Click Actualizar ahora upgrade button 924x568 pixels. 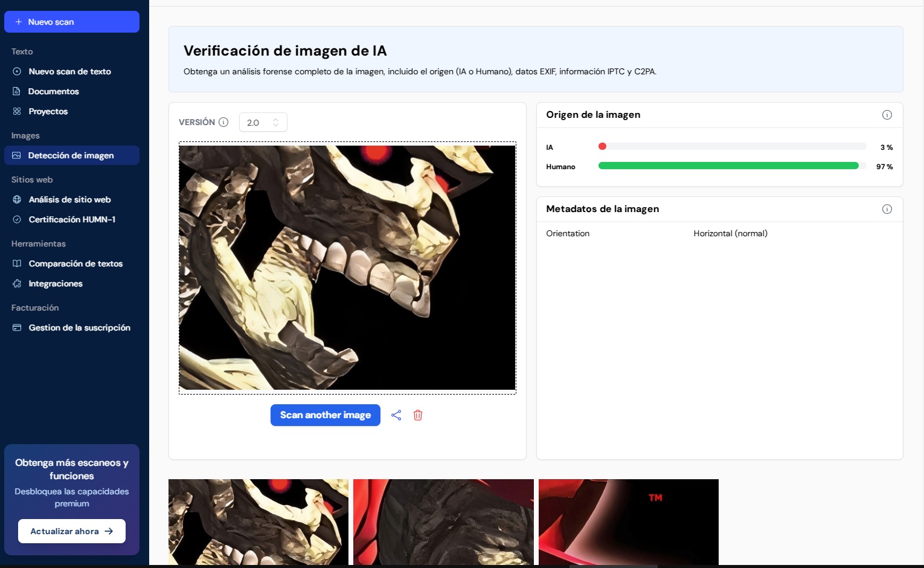point(72,531)
